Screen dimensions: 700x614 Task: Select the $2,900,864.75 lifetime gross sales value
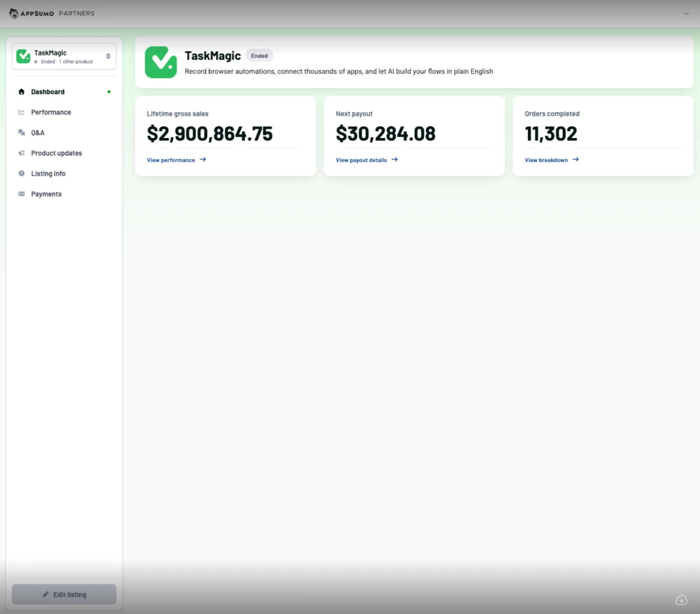(x=210, y=134)
